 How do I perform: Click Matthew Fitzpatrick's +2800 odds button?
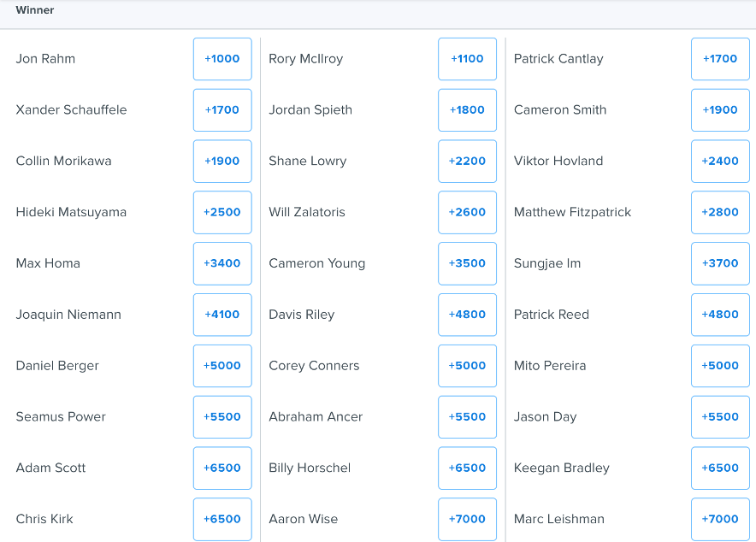(720, 213)
